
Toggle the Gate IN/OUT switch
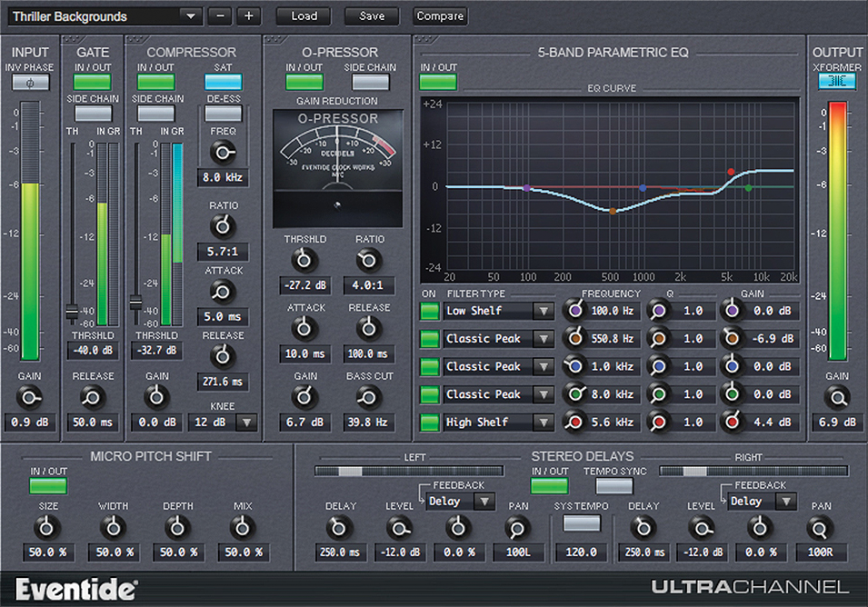[x=92, y=81]
